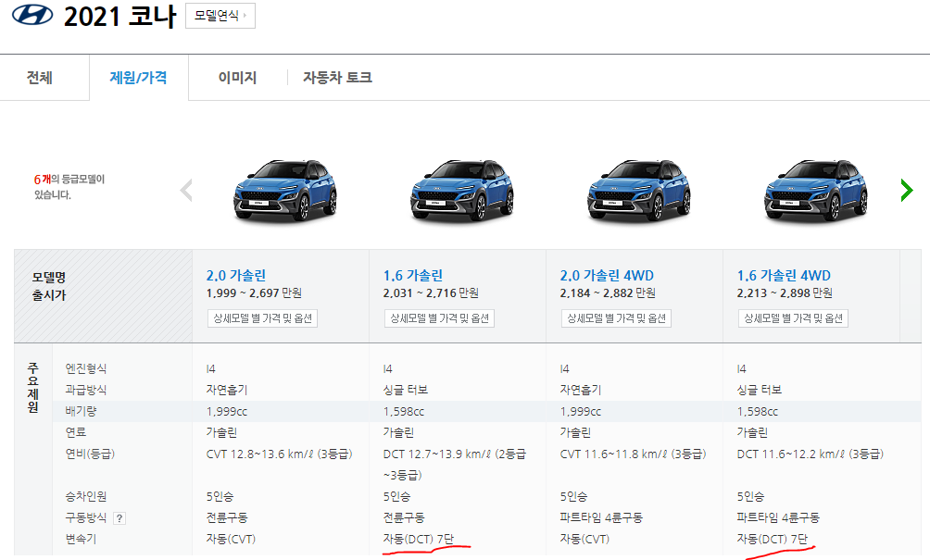The image size is (930, 560).
Task: Click the 2021 코나 page title
Action: point(119,16)
